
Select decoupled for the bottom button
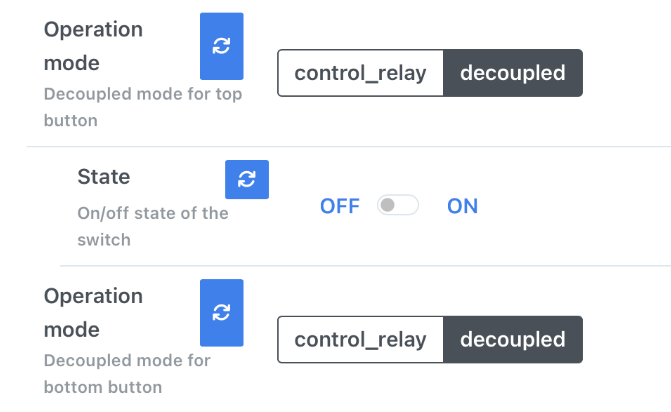tap(513, 340)
